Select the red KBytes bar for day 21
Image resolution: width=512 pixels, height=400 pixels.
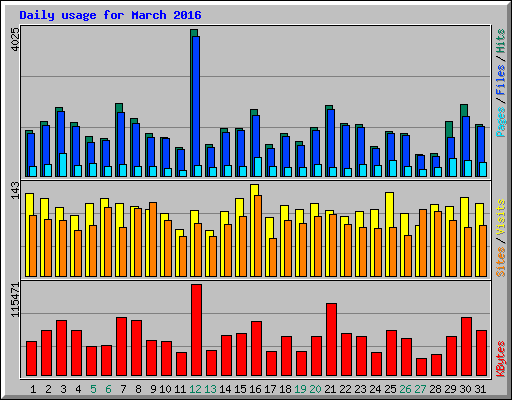[x=331, y=339]
